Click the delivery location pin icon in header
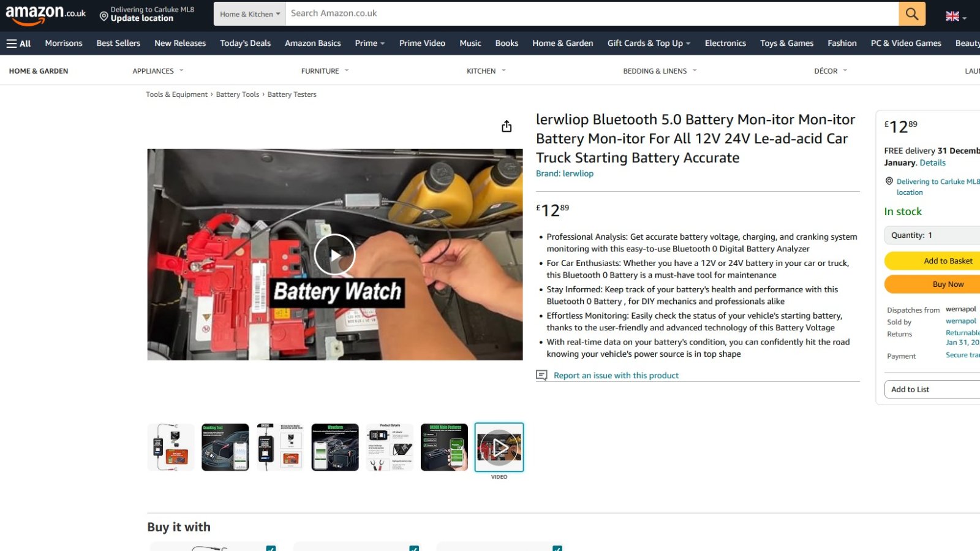 (104, 16)
